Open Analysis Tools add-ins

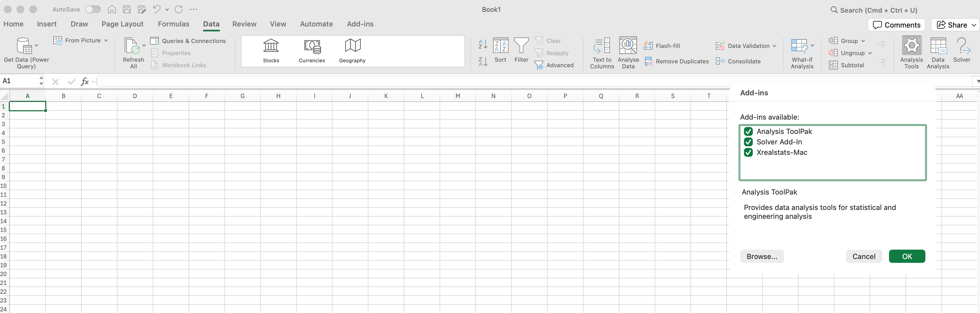[x=912, y=53]
